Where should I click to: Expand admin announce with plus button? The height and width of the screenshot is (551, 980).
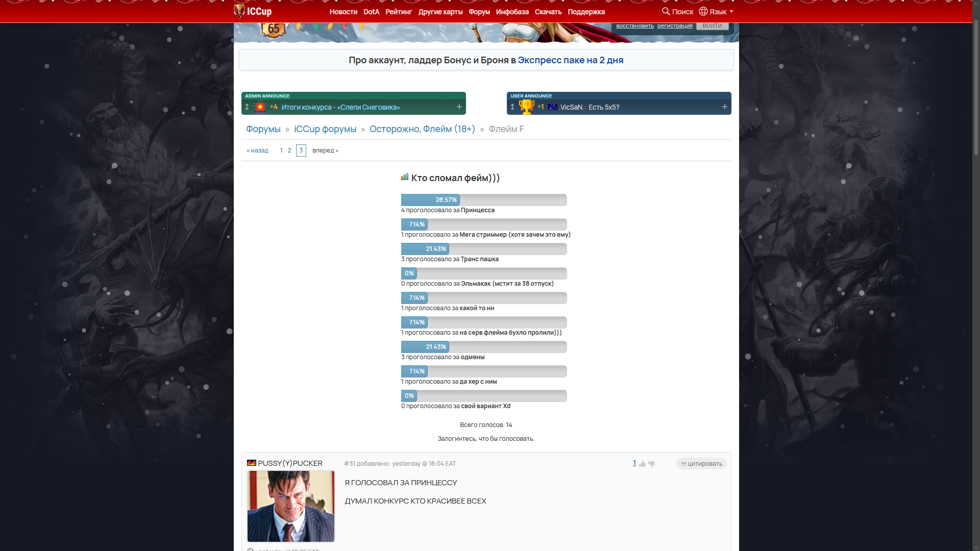pyautogui.click(x=459, y=107)
